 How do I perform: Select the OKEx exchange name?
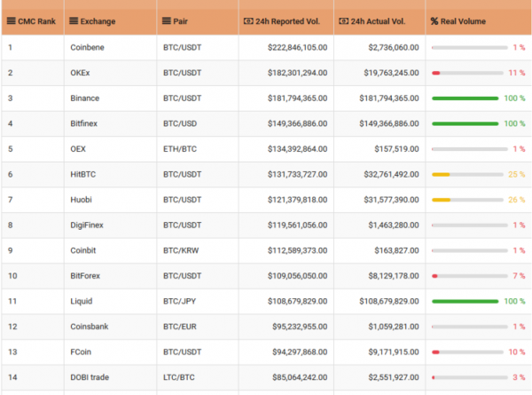80,73
